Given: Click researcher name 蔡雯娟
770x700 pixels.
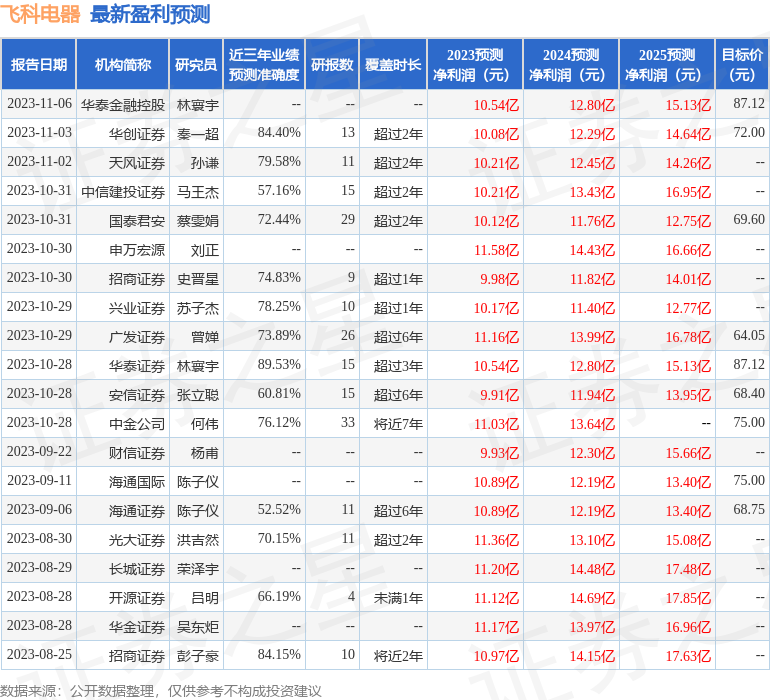Looking at the screenshot, I should coord(198,221).
